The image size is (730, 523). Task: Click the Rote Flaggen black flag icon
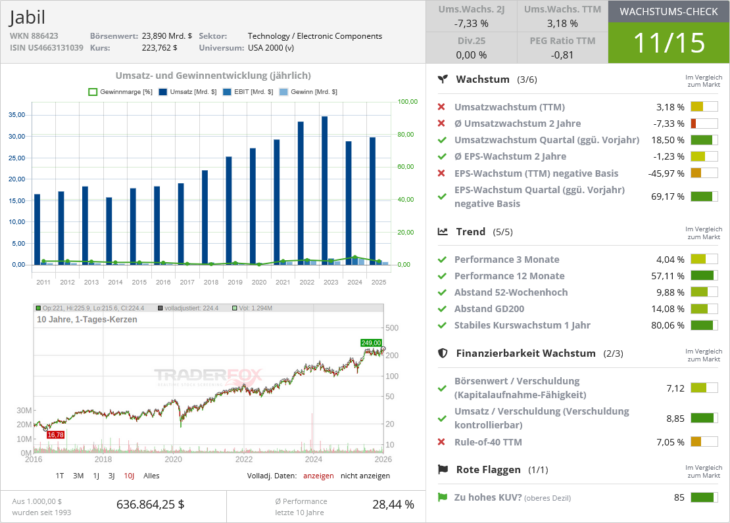442,469
